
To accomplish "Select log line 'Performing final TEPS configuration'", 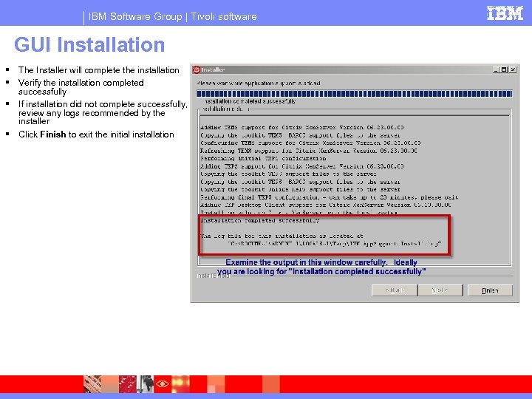I will point(329,197).
